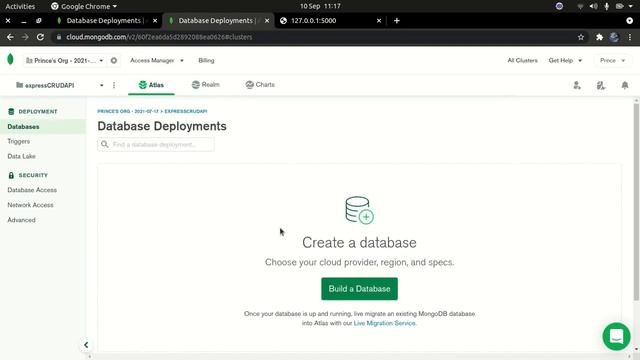Click the browser back arrow

coord(10,37)
